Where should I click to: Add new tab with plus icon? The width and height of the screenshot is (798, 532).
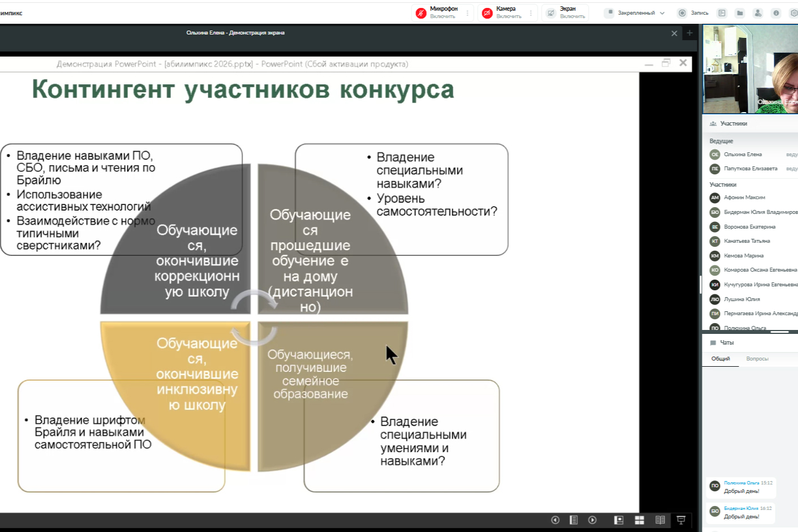tap(689, 33)
